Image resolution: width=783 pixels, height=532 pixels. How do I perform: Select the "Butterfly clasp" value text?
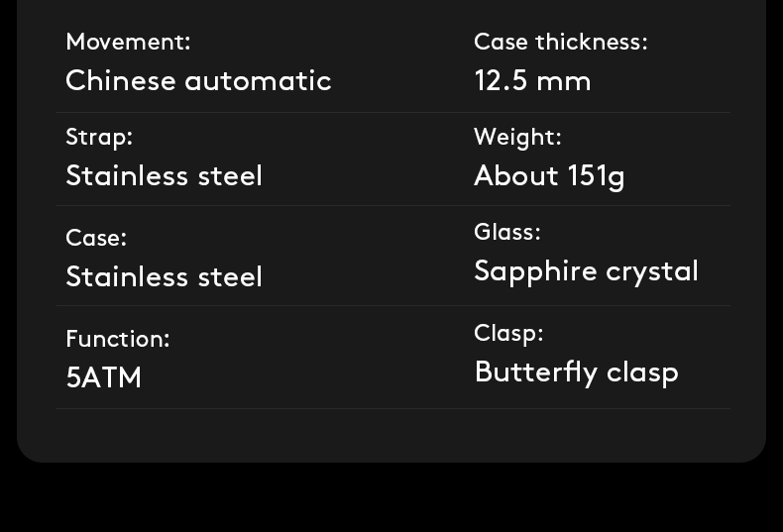pyautogui.click(x=576, y=372)
